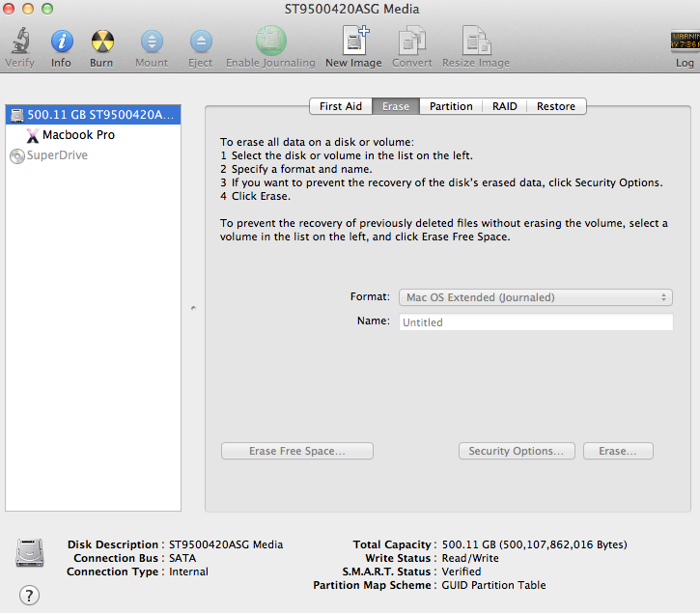Create a New Image from toolbar
700x613 pixels.
(355, 41)
